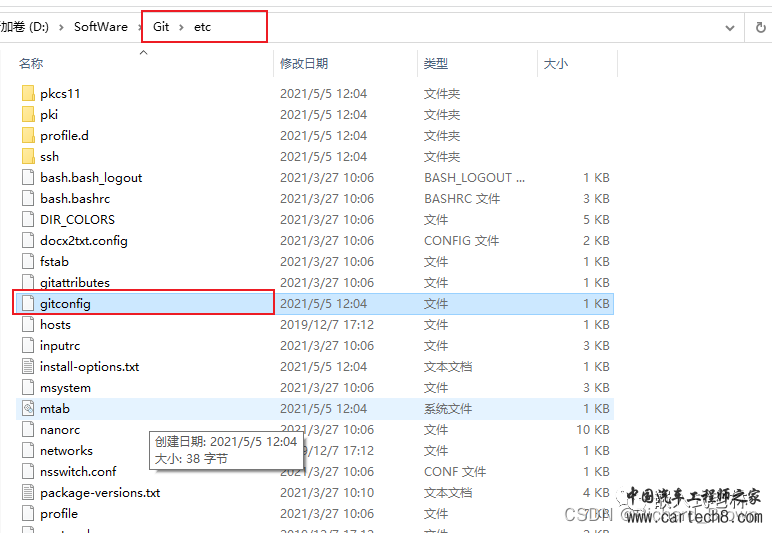Image resolution: width=772 pixels, height=533 pixels.
Task: Select the docx2txt.config file name
Action: point(84,241)
